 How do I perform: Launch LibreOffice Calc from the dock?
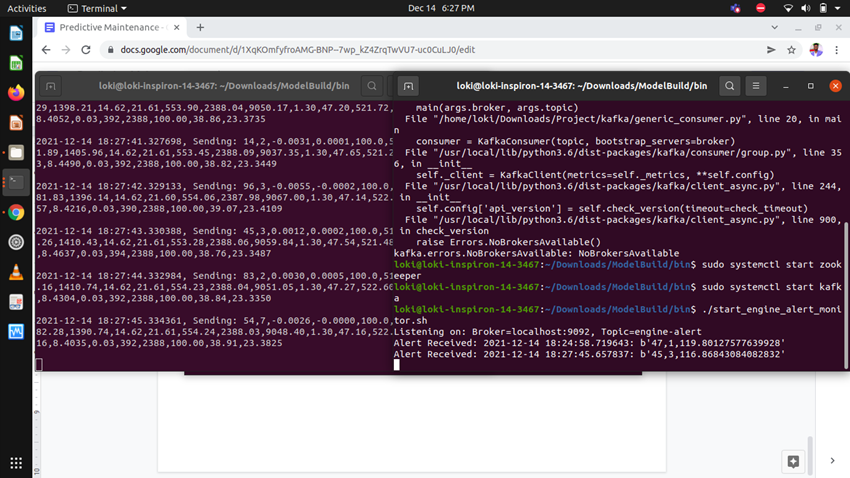16,63
